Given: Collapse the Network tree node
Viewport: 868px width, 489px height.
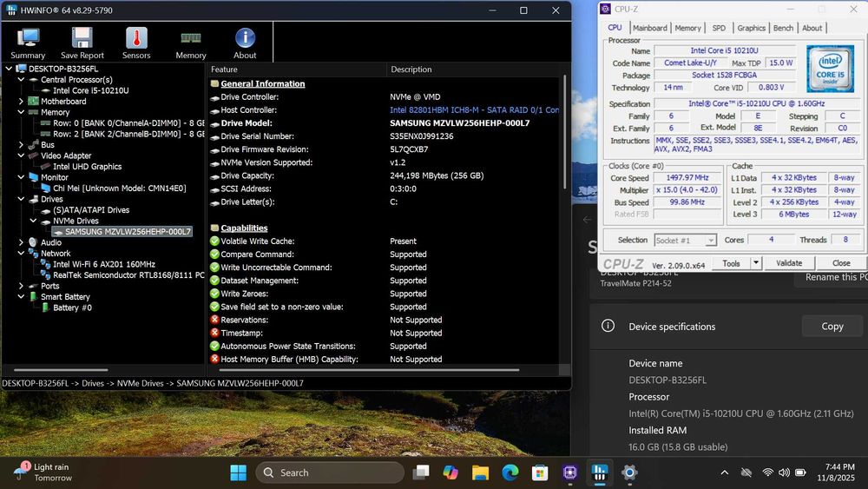Looking at the screenshot, I should (x=21, y=253).
